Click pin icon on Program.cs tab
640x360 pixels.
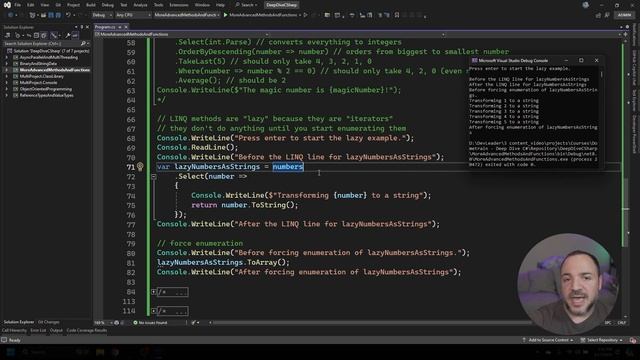(120, 27)
